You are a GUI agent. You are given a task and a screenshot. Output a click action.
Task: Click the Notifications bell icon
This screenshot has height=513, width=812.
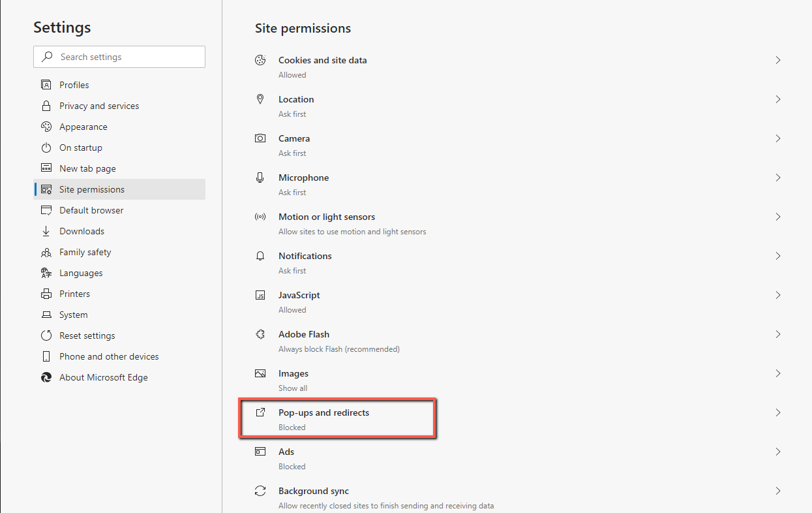(x=260, y=256)
